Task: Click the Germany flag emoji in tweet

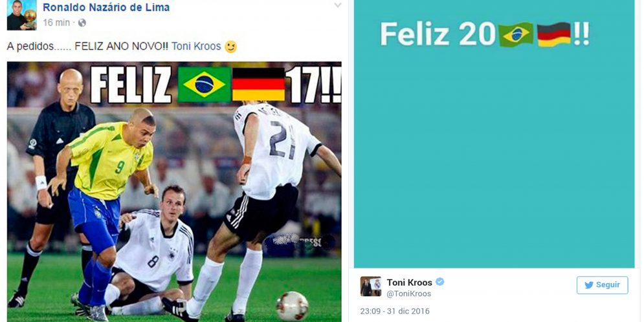Action: point(554,34)
